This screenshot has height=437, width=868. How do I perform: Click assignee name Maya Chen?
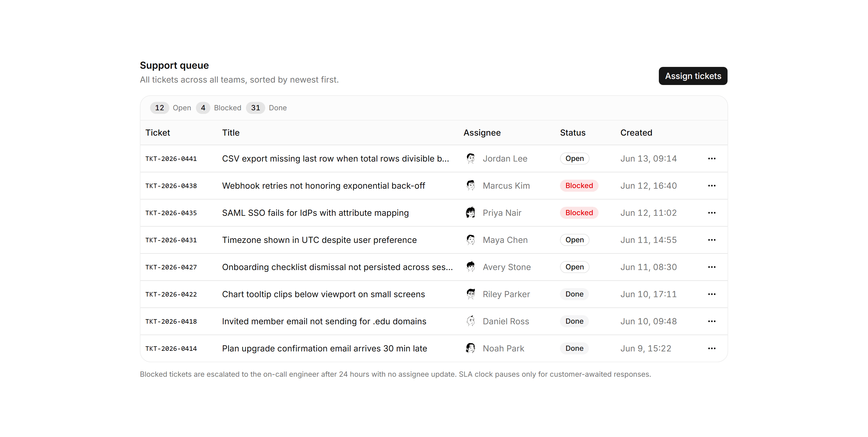point(505,240)
